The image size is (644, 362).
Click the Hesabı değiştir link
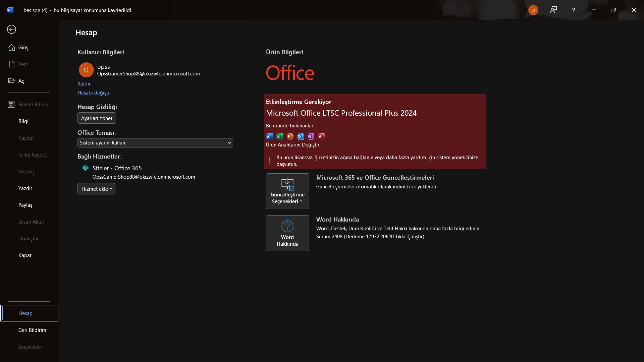[94, 93]
